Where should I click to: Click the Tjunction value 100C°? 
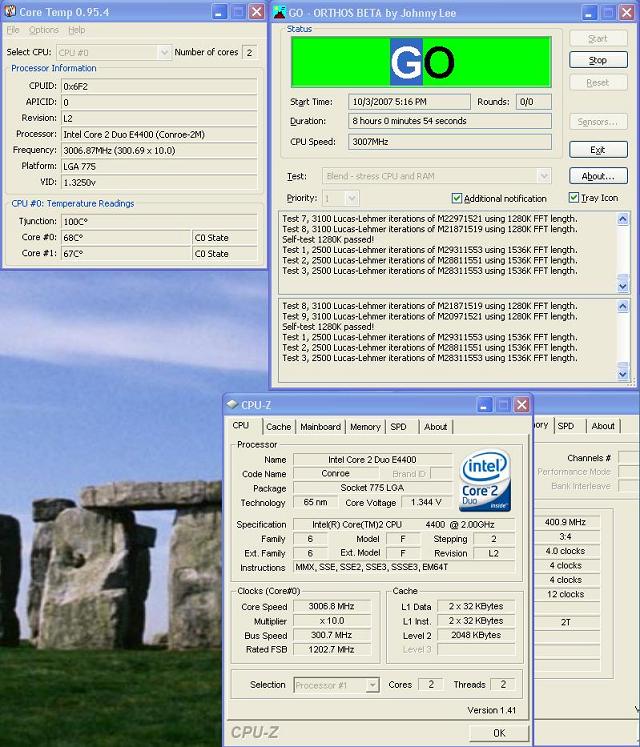(159, 221)
